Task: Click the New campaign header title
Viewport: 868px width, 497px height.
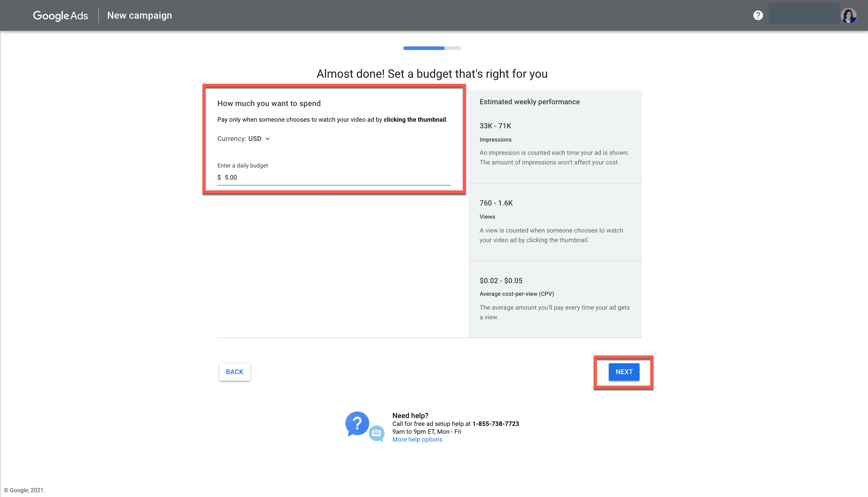Action: [x=139, y=15]
